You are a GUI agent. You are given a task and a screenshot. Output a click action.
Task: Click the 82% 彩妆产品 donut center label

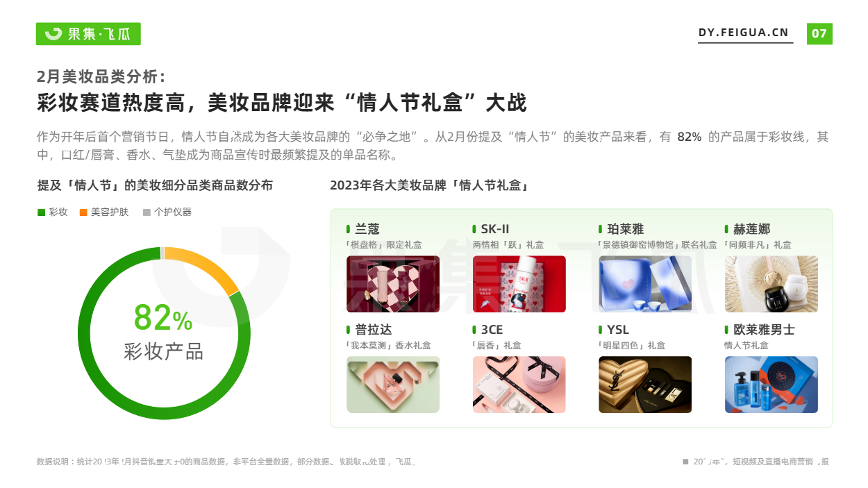(163, 332)
